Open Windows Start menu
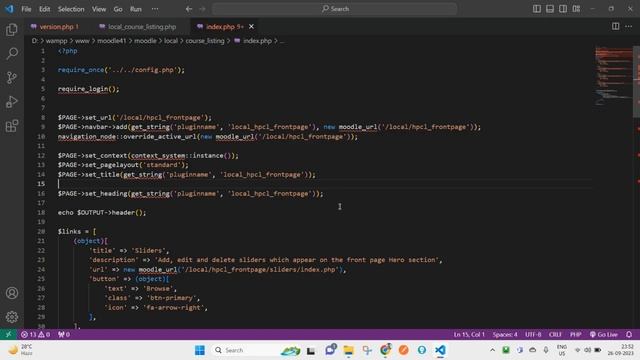The image size is (640, 360). point(200,350)
